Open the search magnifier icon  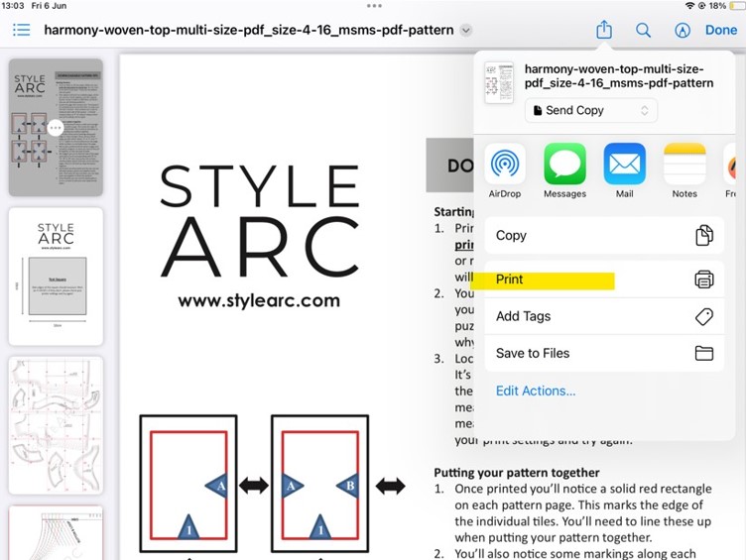point(643,31)
